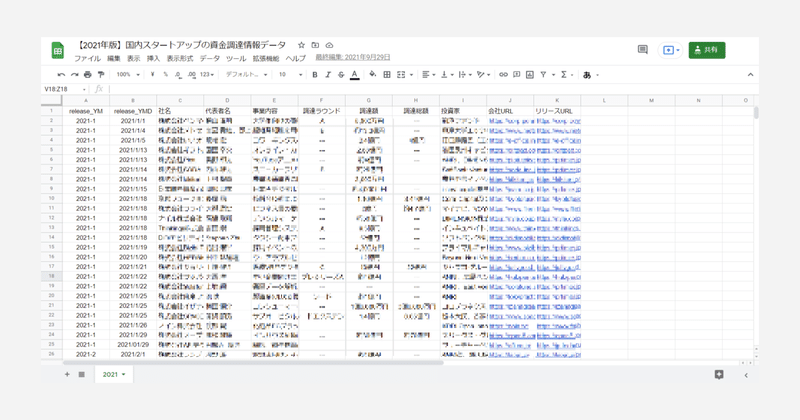This screenshot has height=420, width=800.
Task: Click the move-to-folder icon beside title
Action: pos(315,45)
